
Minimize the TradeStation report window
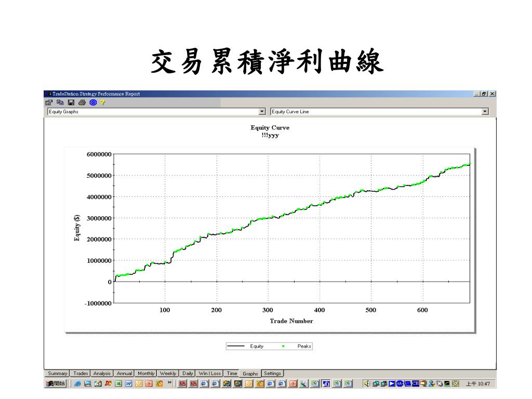pyautogui.click(x=477, y=94)
